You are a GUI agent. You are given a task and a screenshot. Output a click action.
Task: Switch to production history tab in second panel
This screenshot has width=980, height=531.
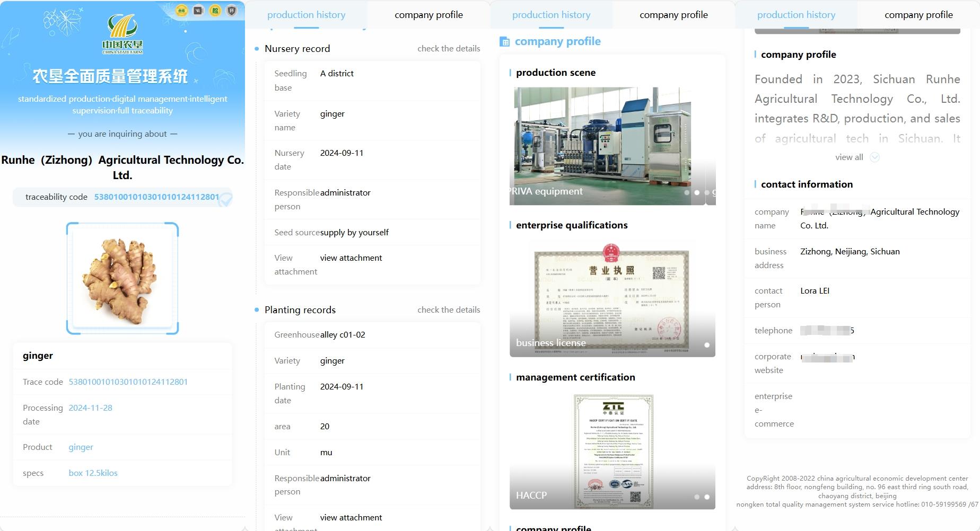click(x=306, y=15)
